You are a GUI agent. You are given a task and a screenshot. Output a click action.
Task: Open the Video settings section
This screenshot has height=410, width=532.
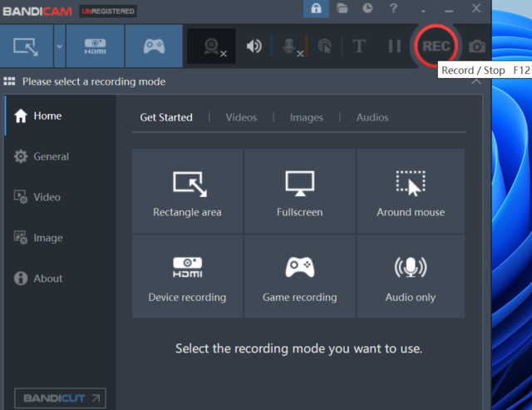pyautogui.click(x=61, y=197)
